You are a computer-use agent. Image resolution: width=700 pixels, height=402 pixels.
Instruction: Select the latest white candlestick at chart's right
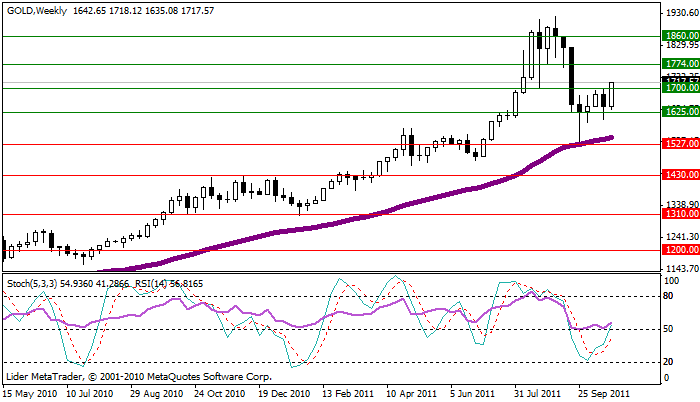point(612,96)
